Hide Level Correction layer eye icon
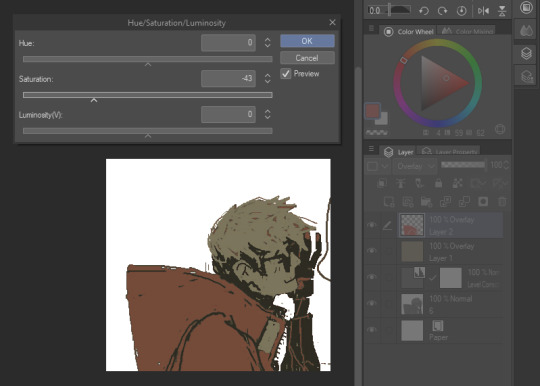This screenshot has height=386, width=540. click(372, 277)
